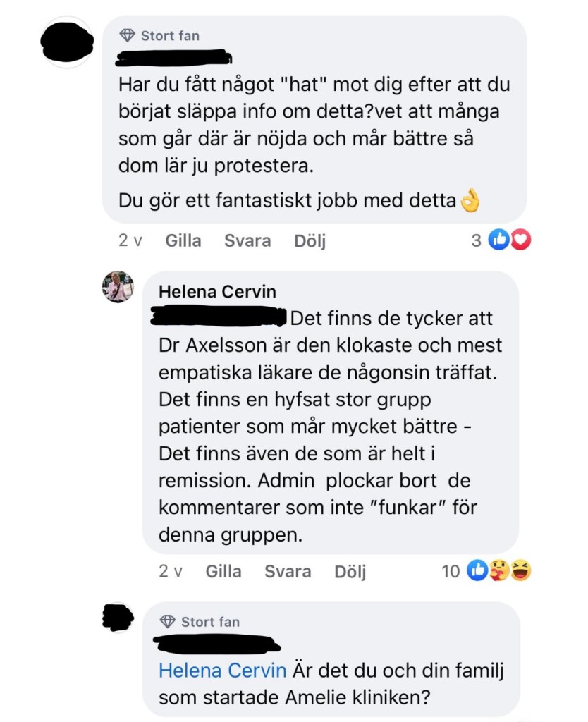This screenshot has width=588, height=722.
Task: Click the laughing haha reaction emoji
Action: pos(521,570)
